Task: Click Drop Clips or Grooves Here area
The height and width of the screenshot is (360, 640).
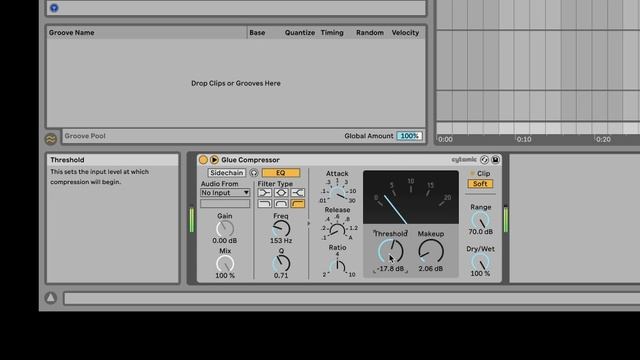Action: tap(236, 83)
